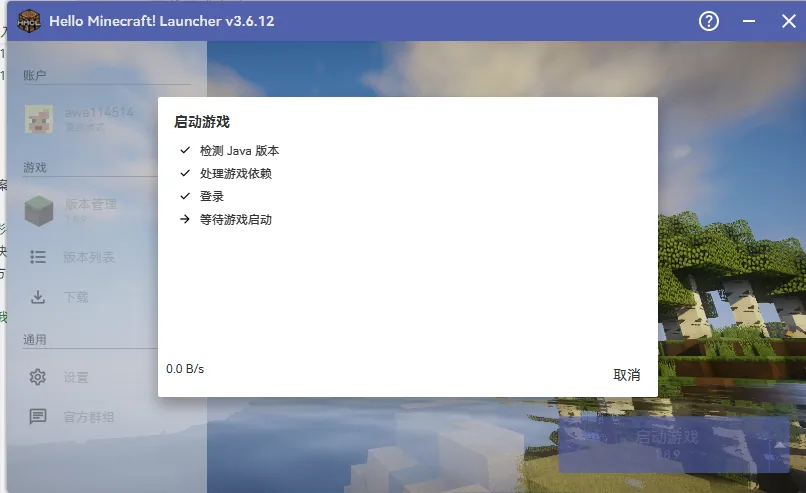Minimize the launcher window
This screenshot has height=493, width=806.
[x=749, y=21]
